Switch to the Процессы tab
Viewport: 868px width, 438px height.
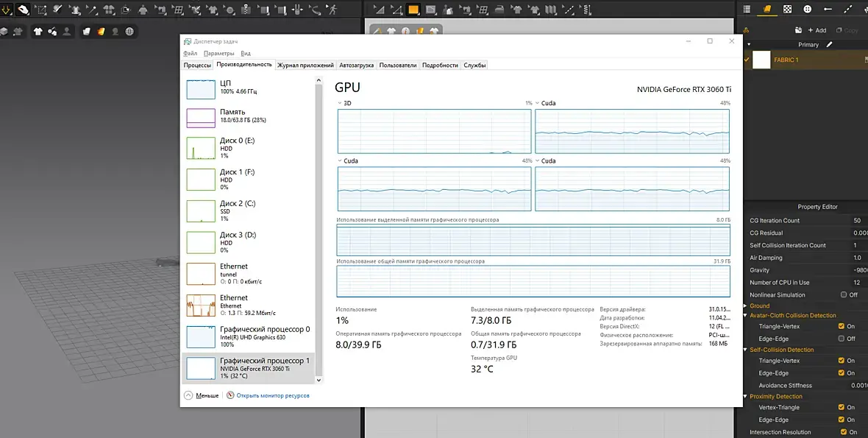[x=197, y=66]
